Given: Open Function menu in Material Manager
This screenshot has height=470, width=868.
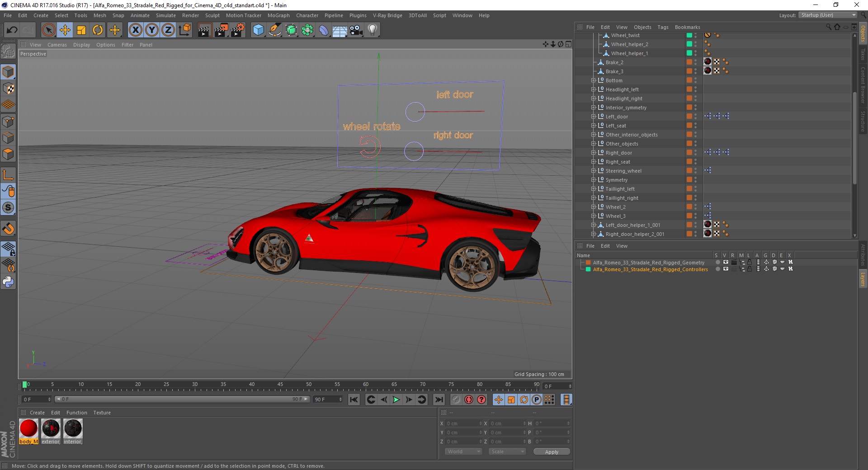Looking at the screenshot, I should (x=77, y=413).
